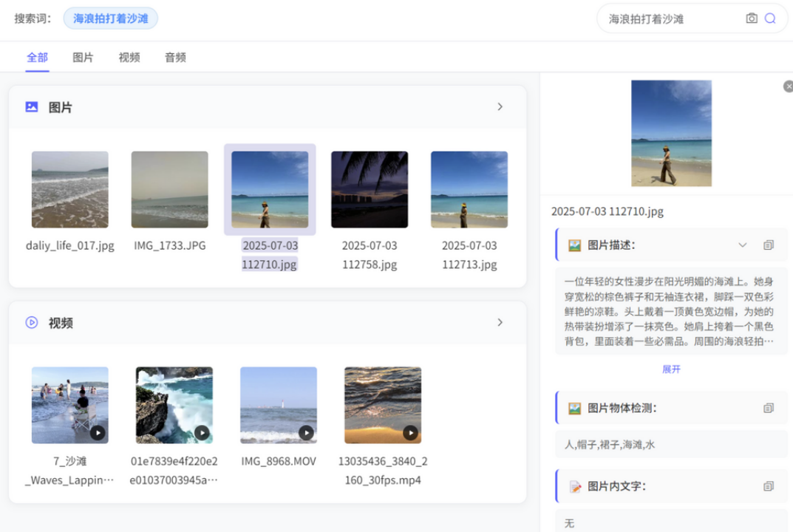Play the 7_沙滩 Waves video
The width and height of the screenshot is (793, 532).
(98, 433)
